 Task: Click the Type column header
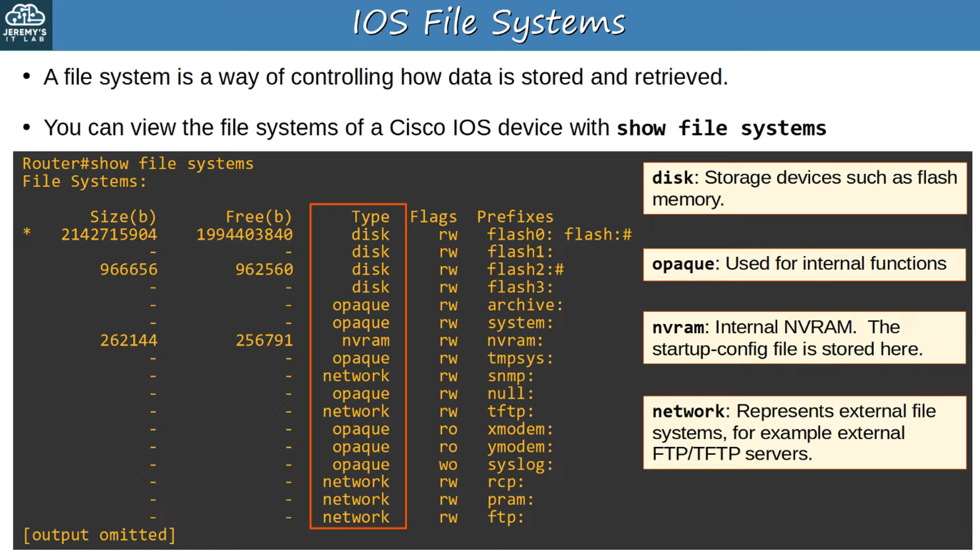370,217
